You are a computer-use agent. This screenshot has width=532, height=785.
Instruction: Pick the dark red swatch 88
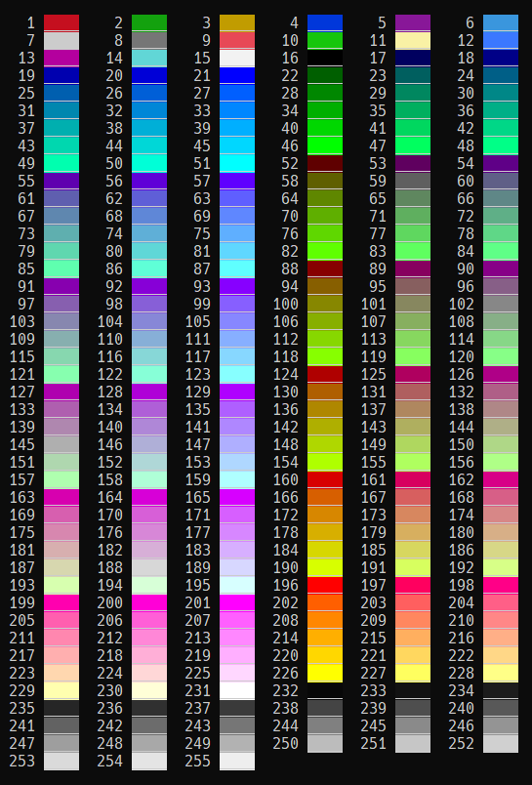(325, 269)
